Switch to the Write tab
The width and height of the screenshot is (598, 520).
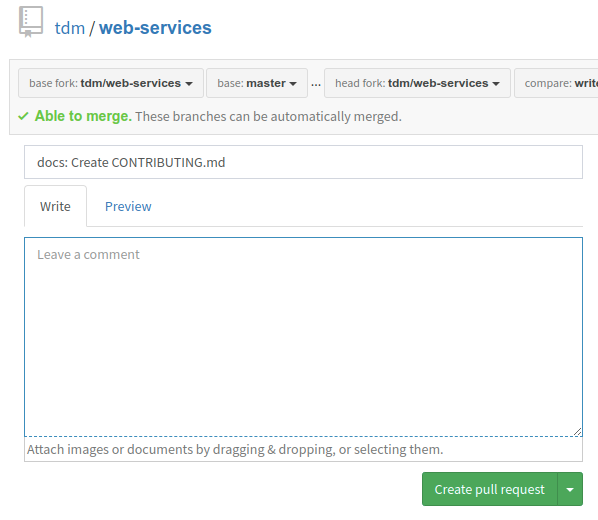click(x=55, y=206)
